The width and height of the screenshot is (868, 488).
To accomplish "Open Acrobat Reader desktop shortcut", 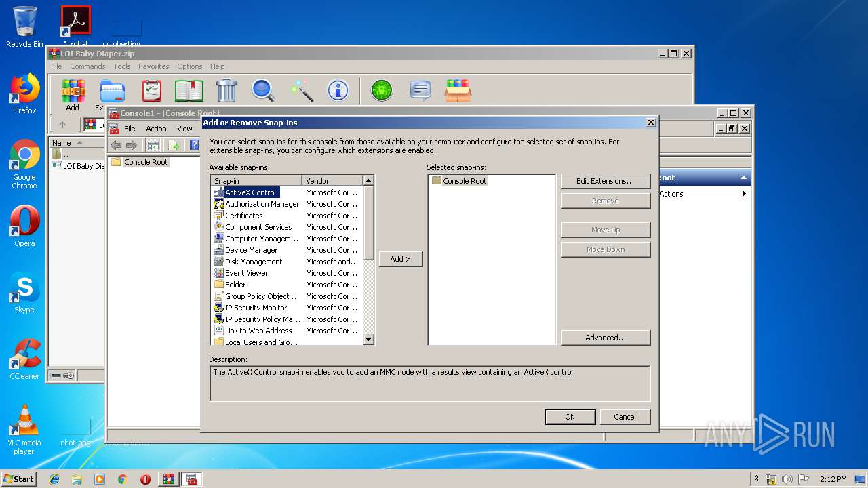I will [x=76, y=27].
